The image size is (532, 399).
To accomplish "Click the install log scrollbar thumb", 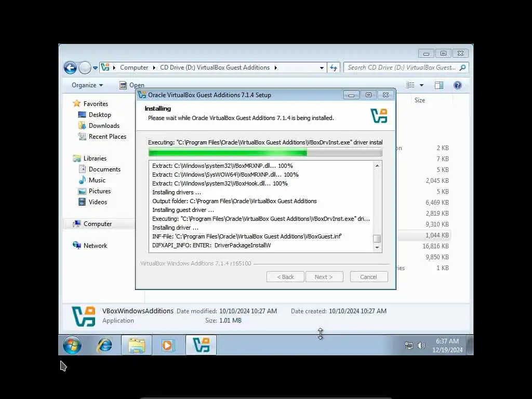I will pos(377,238).
